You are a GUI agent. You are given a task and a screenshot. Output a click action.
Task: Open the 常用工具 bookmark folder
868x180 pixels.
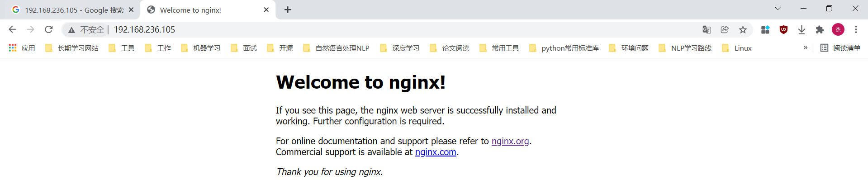tap(499, 48)
